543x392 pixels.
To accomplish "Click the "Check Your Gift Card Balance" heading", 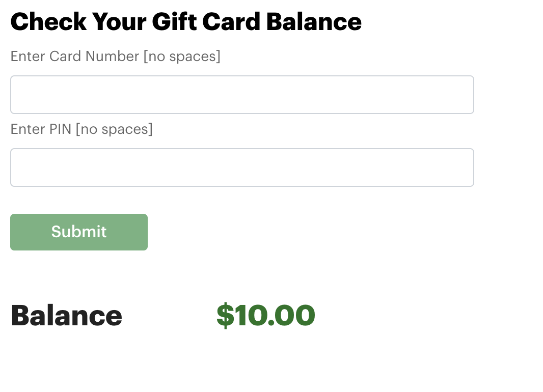I will point(186,22).
